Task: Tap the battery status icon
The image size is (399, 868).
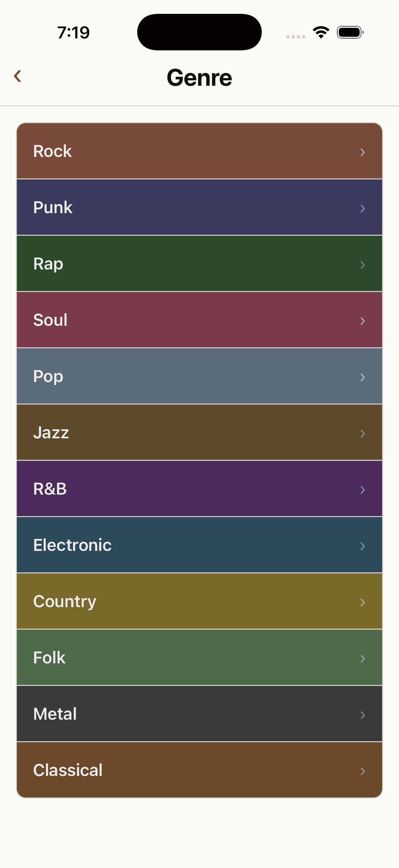Action: coord(350,32)
